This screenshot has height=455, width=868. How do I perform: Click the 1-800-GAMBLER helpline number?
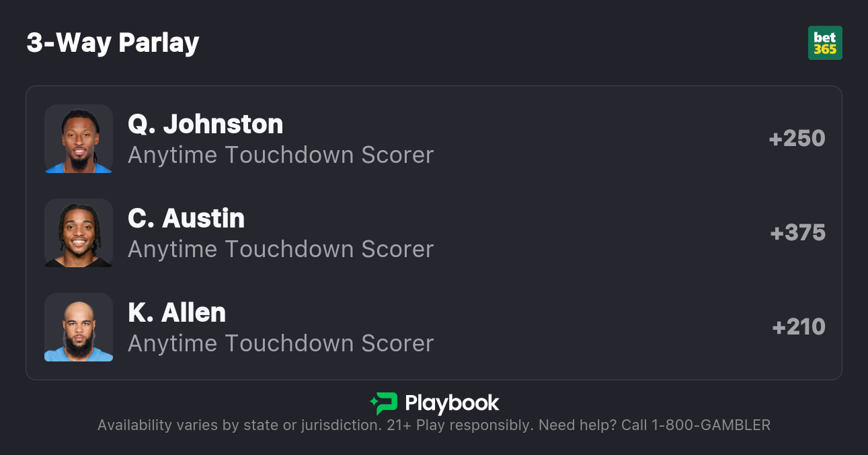tap(711, 425)
